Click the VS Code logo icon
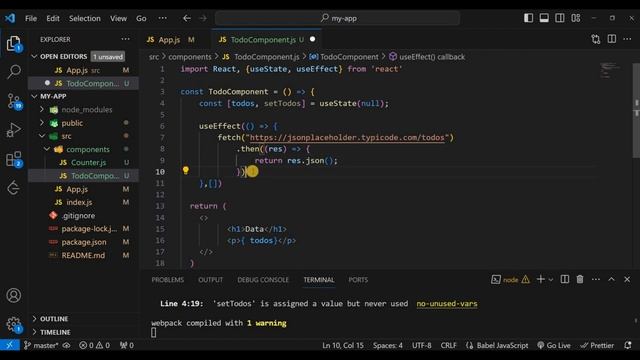The width and height of the screenshot is (640, 360). (x=10, y=18)
